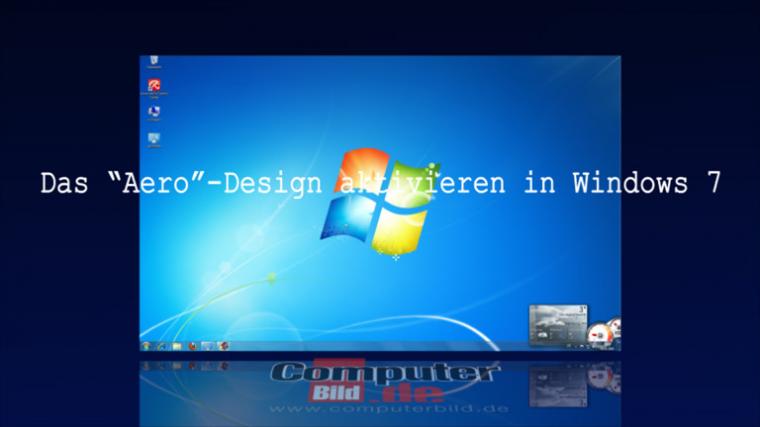Click the "Aero"-Design aktivieren title text
Image resolution: width=760 pixels, height=427 pixels.
(x=381, y=183)
